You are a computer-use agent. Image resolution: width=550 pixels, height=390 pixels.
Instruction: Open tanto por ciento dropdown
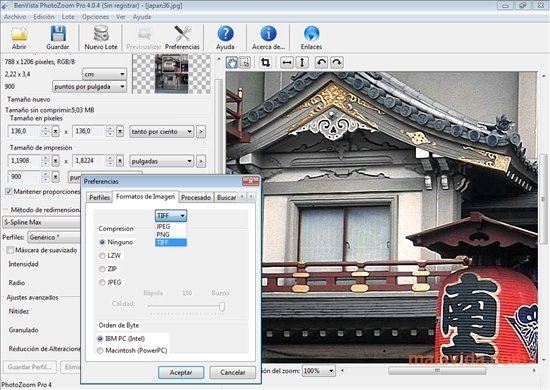(x=161, y=132)
